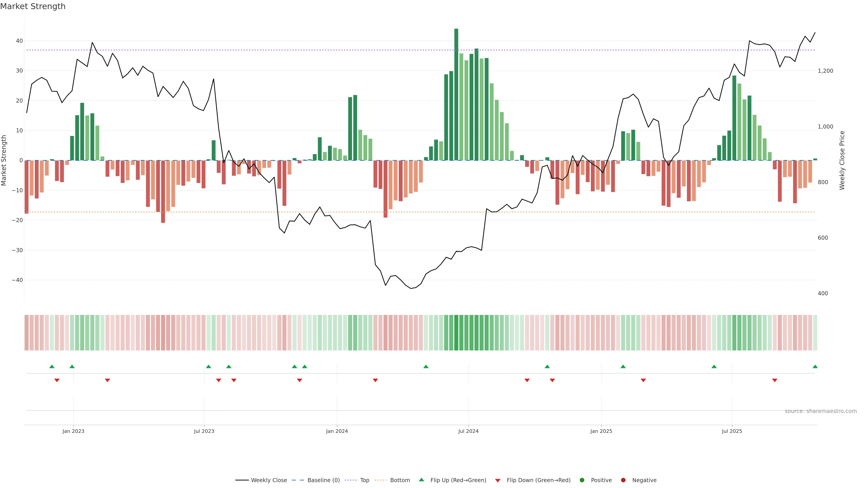Click the green Positive legend dot
The width and height of the screenshot is (868, 488).
pyautogui.click(x=582, y=480)
